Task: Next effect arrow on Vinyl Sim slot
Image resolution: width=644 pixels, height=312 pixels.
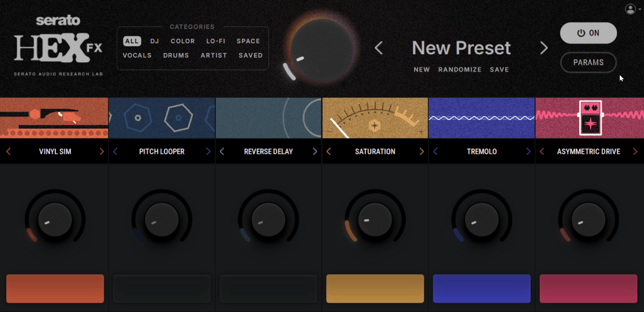Action: click(x=101, y=152)
